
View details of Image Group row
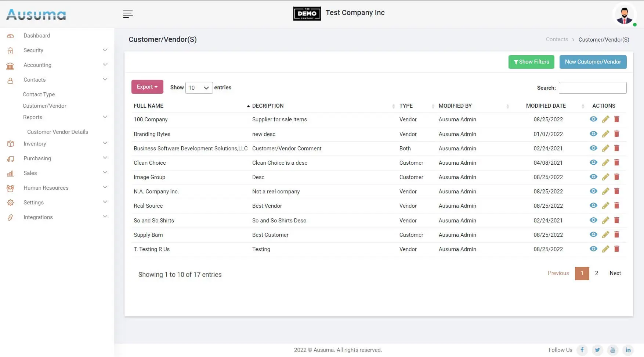[593, 177]
